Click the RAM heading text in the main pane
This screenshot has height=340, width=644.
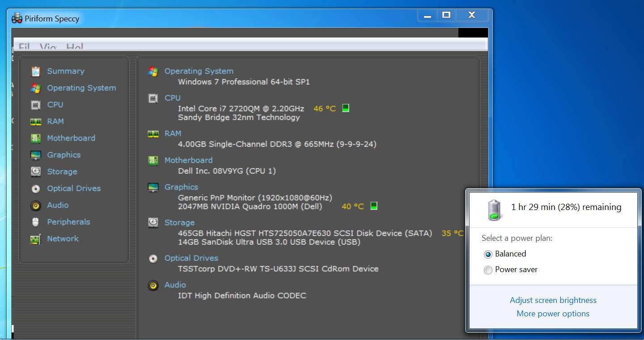[173, 133]
